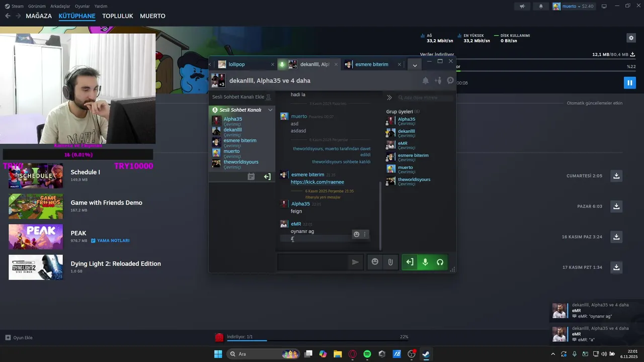Image resolution: width=644 pixels, height=362 pixels.
Task: Open muerto account dropdown
Action: coord(574,6)
